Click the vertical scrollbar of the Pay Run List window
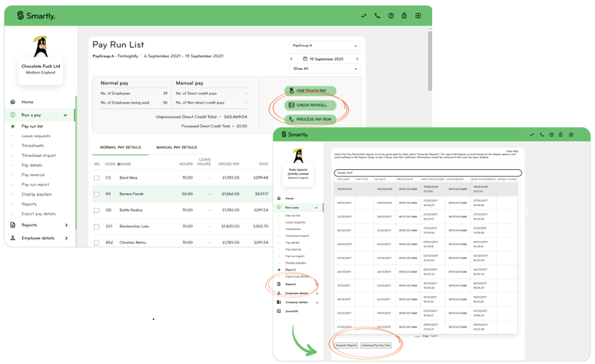This screenshot has height=364, width=595. coord(430,61)
